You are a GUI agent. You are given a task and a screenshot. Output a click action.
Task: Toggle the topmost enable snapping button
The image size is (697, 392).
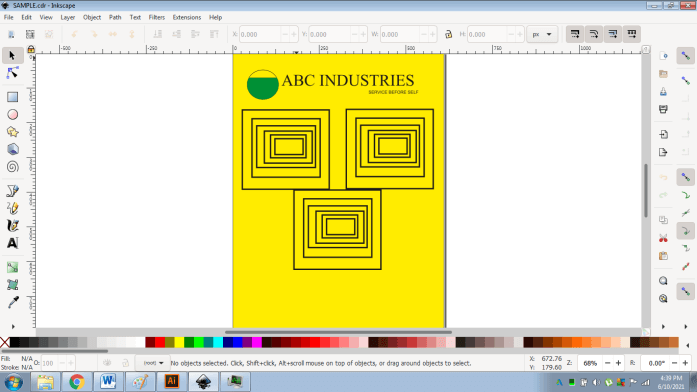click(x=686, y=56)
